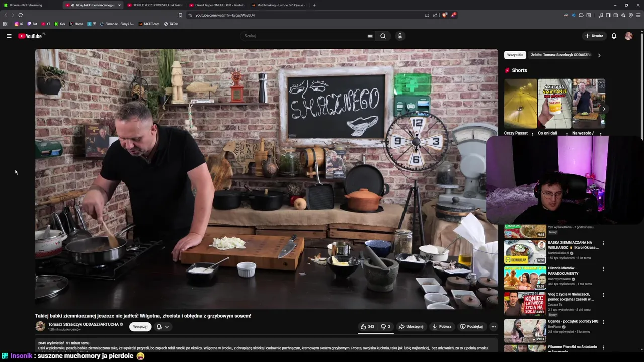The width and height of the screenshot is (644, 362).
Task: Open the Uganda - początek podróży thumbnail
Action: tap(525, 330)
